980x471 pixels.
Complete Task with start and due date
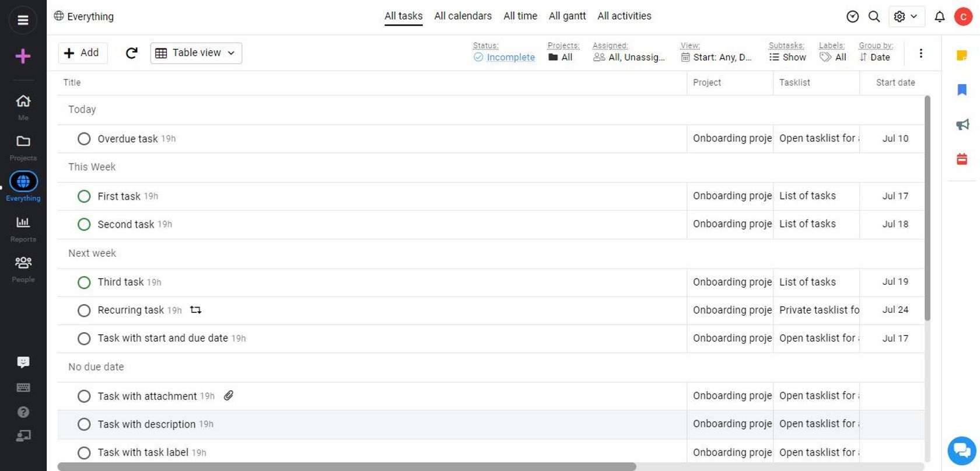click(x=84, y=339)
